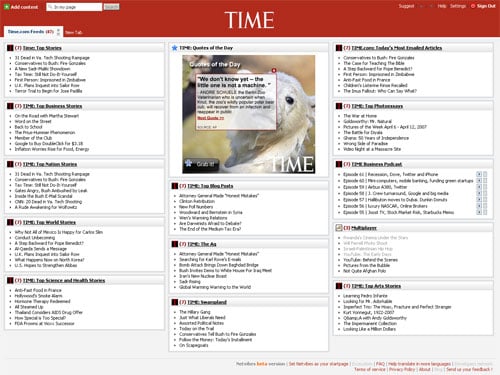Click the Add content link
This screenshot has height=375, width=500.
point(24,7)
